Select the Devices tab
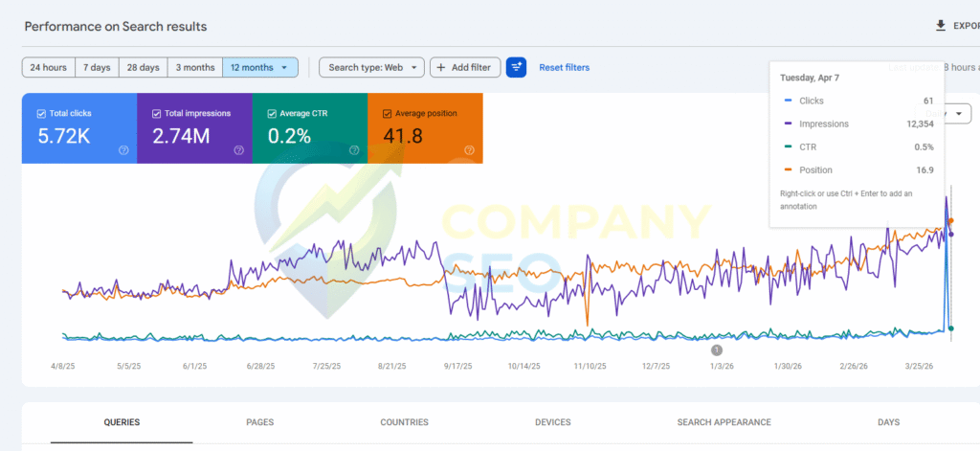The width and height of the screenshot is (980, 451). (552, 422)
